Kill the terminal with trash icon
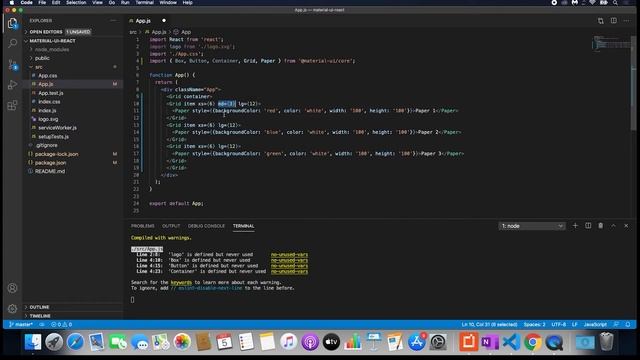 [601, 226]
